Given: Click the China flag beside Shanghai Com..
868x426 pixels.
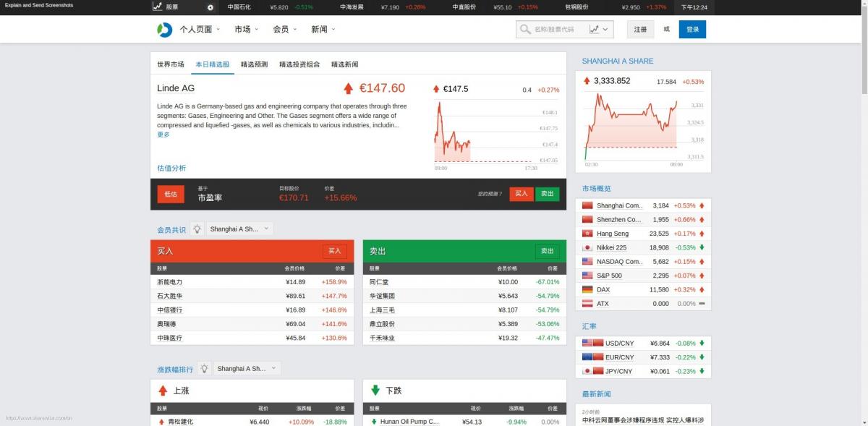Looking at the screenshot, I should (587, 205).
